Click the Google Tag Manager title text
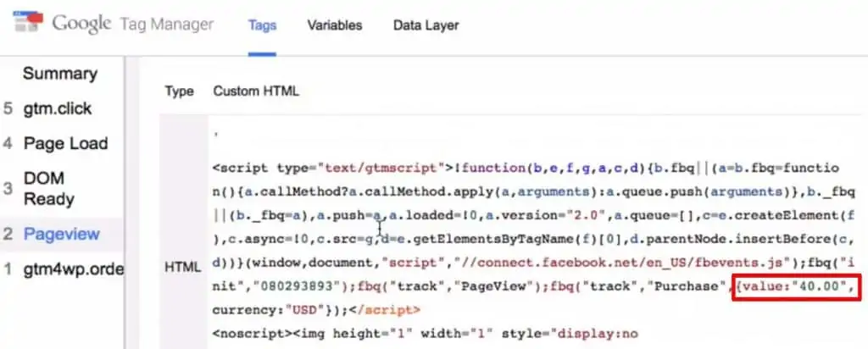 133,25
